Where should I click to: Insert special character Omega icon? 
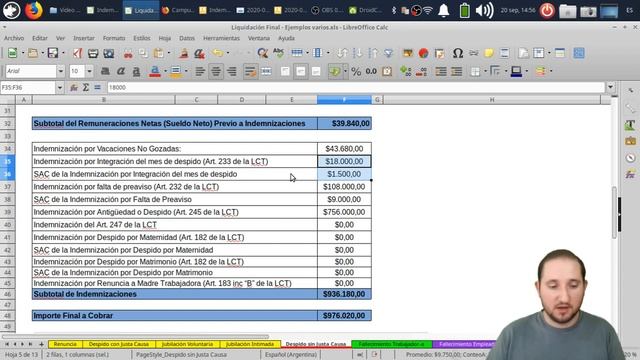(x=458, y=53)
